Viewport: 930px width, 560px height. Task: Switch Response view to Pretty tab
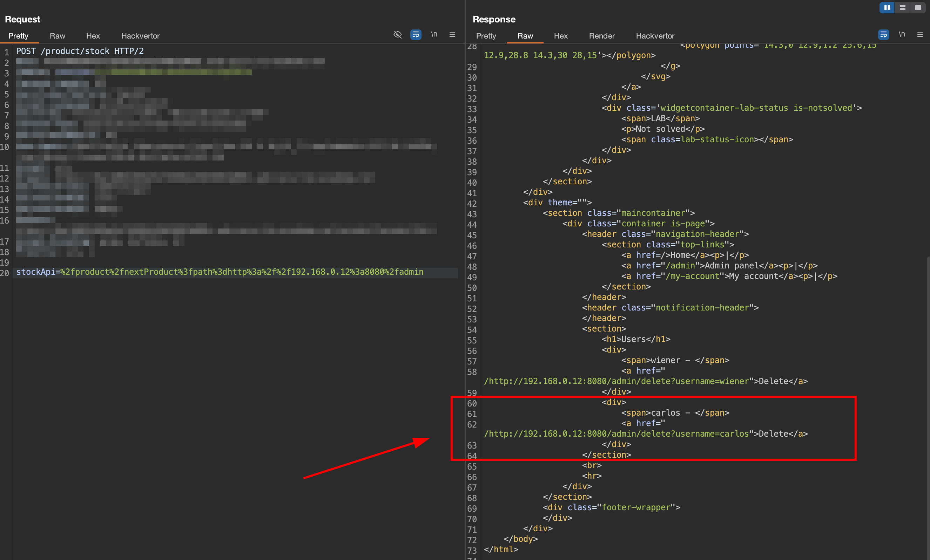[486, 36]
